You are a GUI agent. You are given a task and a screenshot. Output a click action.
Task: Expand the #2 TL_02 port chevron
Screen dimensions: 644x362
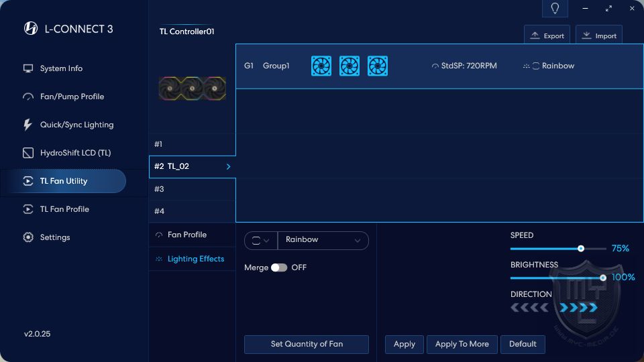point(228,167)
